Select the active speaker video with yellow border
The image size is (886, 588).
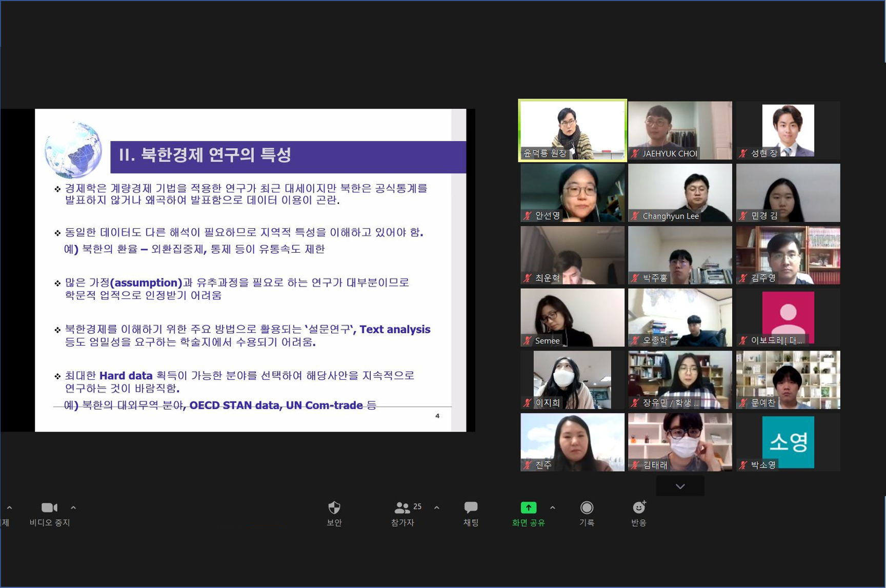pos(572,130)
